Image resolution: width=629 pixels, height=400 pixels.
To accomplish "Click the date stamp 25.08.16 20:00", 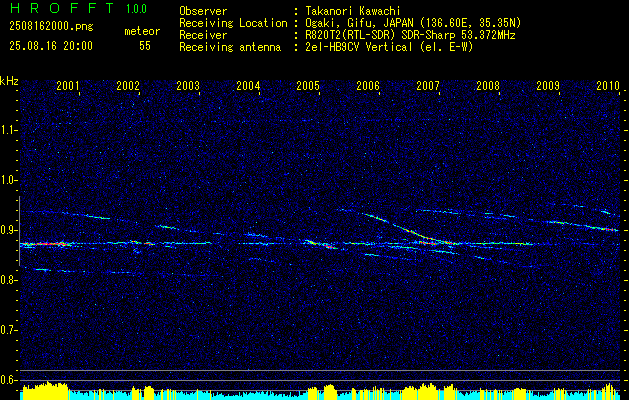I will 51,46.
